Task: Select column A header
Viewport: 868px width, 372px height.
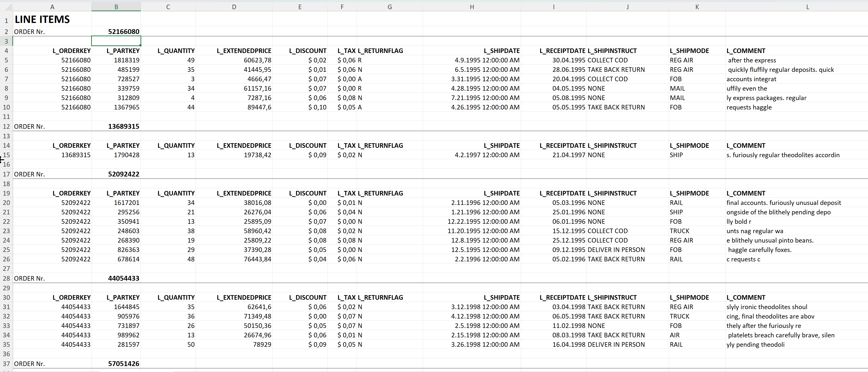Action: [52, 7]
